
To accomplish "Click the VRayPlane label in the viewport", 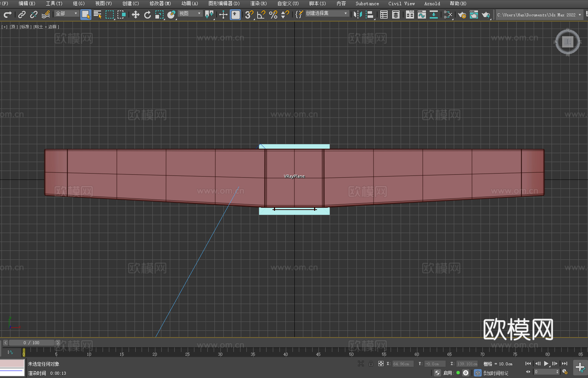I will click(x=294, y=176).
